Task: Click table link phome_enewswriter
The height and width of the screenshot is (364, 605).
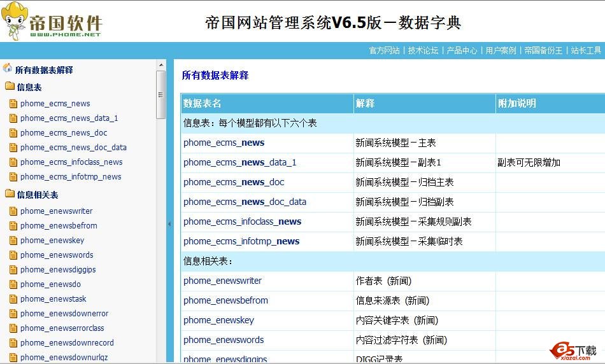Action: [x=223, y=281]
